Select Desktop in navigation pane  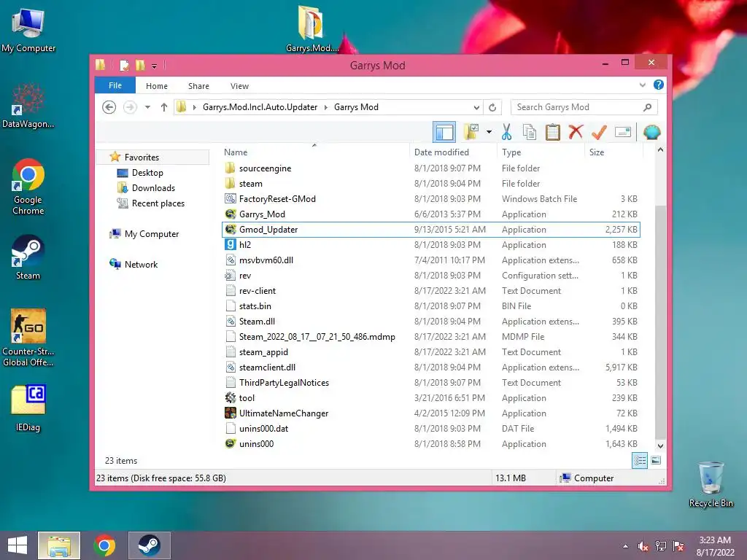click(x=147, y=172)
